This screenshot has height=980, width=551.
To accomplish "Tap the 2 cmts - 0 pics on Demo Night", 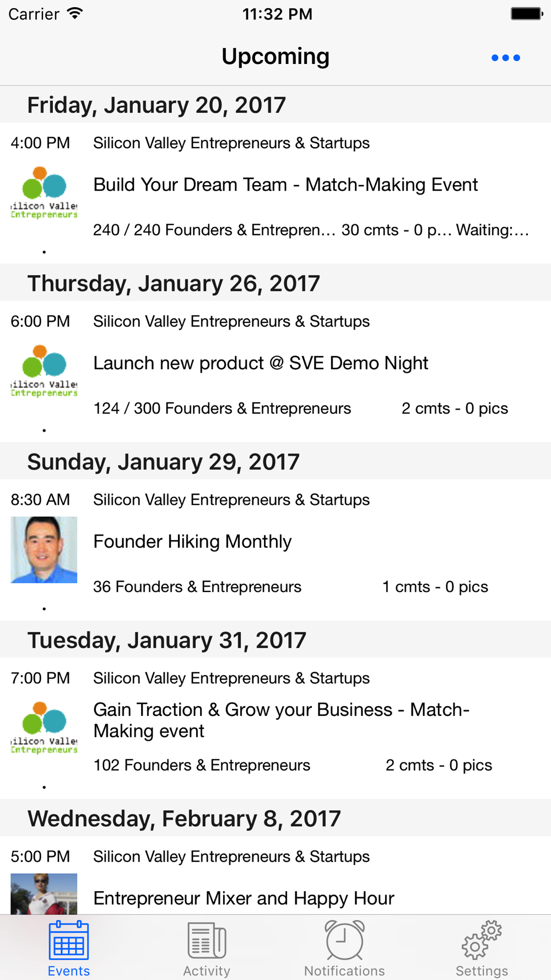I will click(455, 408).
